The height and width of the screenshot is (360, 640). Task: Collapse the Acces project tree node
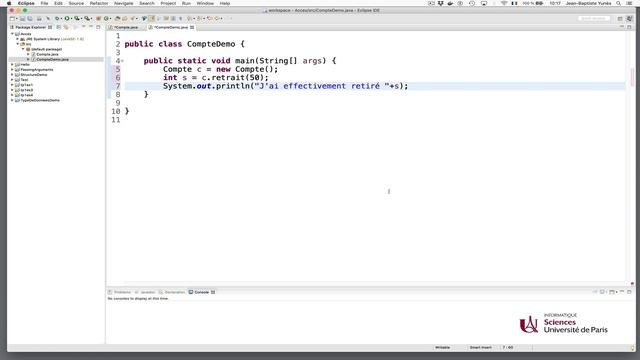[x=12, y=34]
